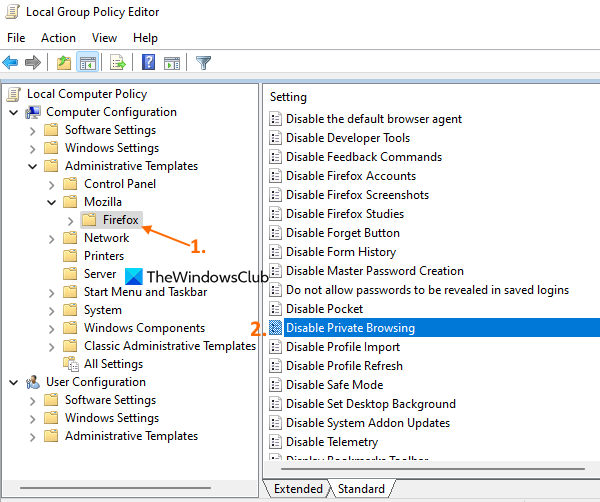The image size is (600, 502).
Task: Switch to the Standard tab
Action: point(361,489)
